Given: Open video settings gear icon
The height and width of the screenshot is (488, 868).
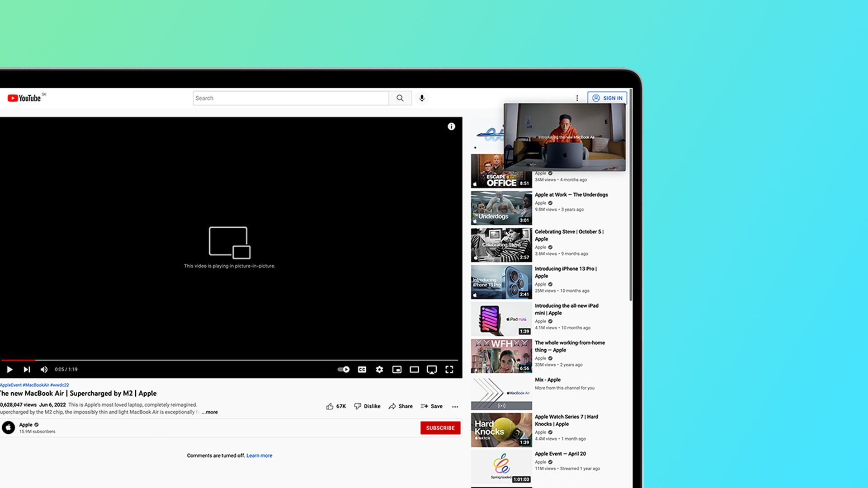Looking at the screenshot, I should coord(379,370).
